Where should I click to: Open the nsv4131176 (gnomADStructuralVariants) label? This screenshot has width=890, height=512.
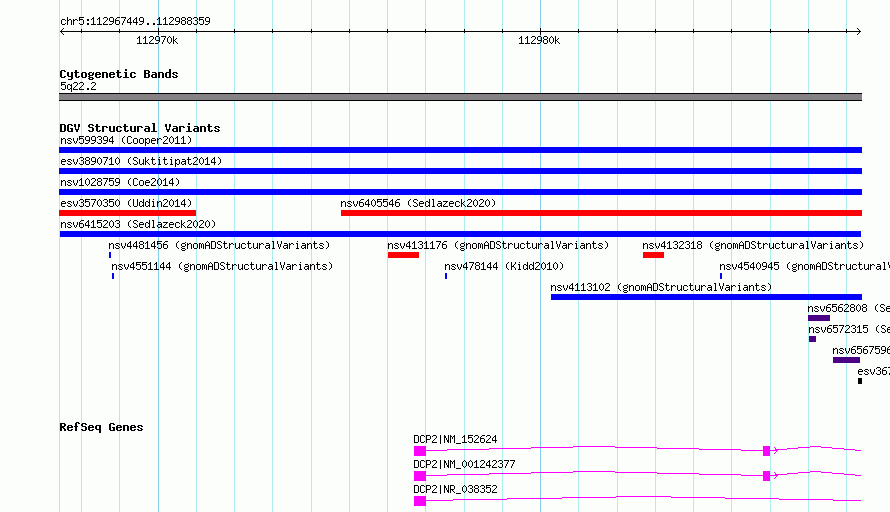point(498,245)
